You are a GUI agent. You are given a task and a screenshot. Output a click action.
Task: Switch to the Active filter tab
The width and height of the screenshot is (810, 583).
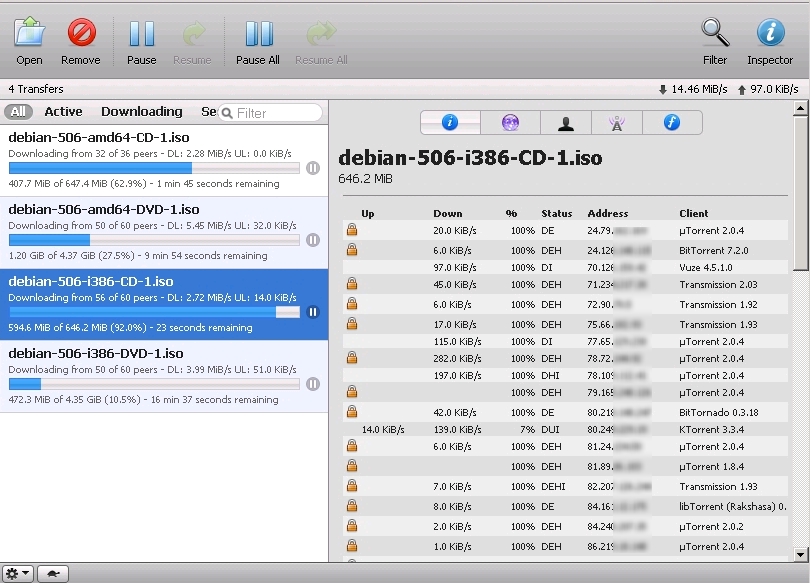coord(63,112)
